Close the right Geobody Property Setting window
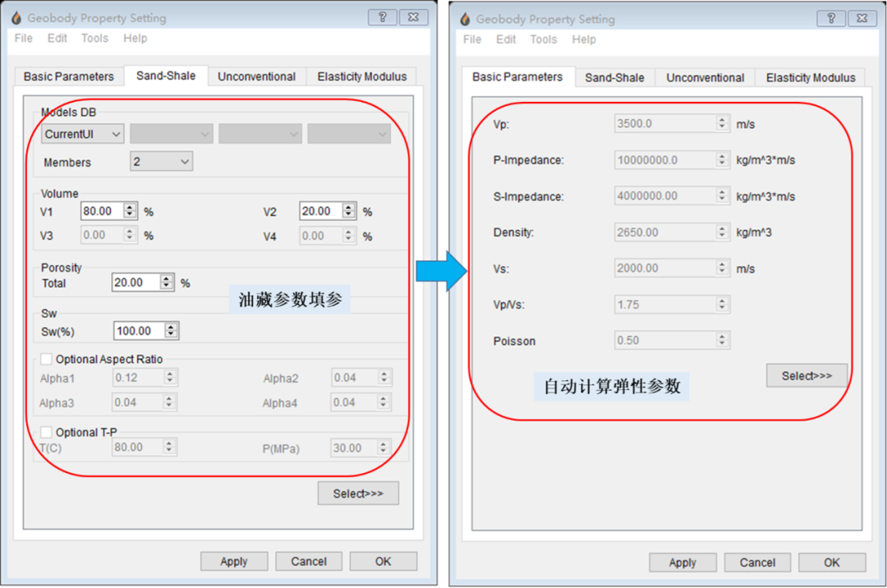This screenshot has width=887, height=588. pos(862,18)
